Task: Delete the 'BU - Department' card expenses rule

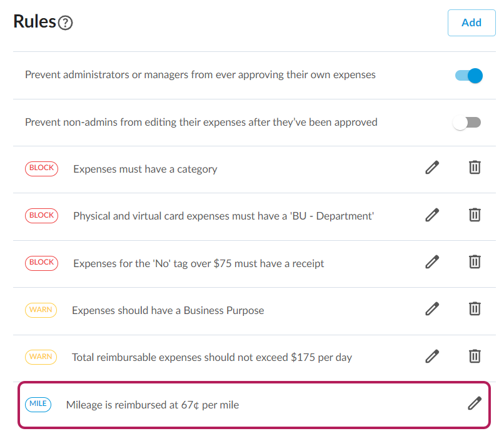Action: tap(475, 215)
